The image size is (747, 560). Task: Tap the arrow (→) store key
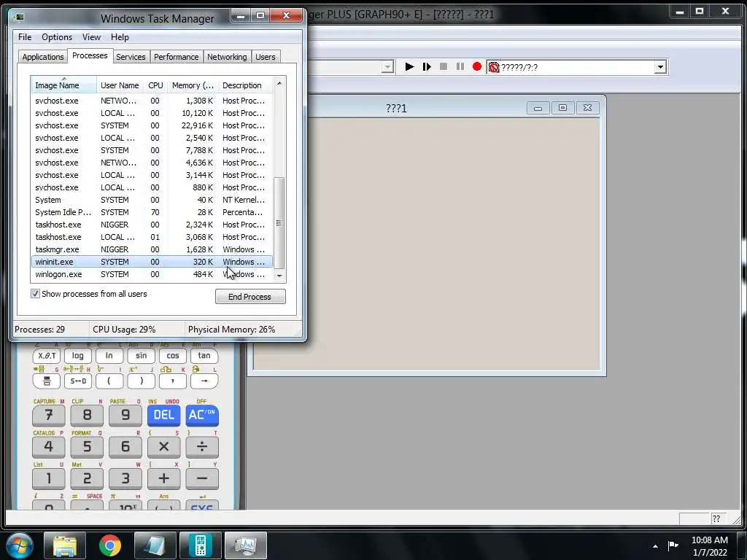coord(204,381)
